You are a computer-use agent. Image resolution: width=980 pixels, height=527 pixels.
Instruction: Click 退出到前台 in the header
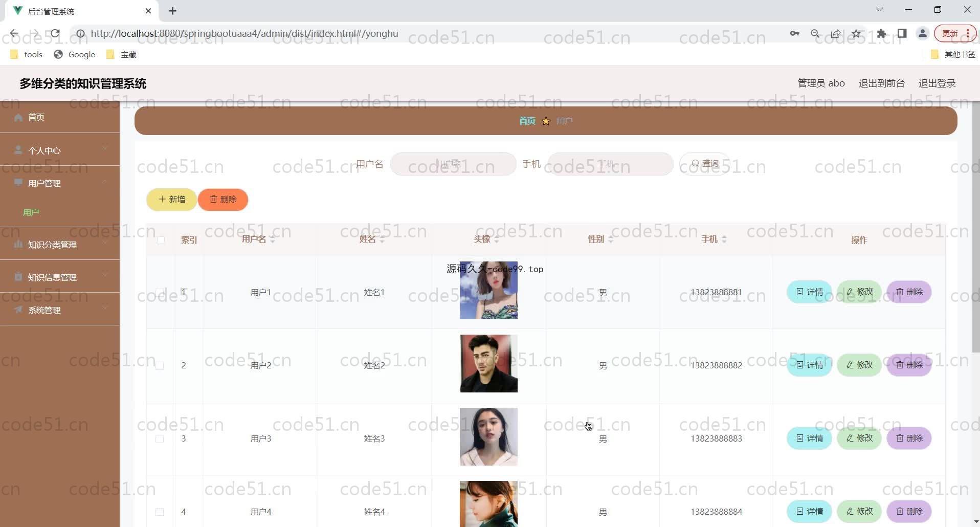pos(881,83)
